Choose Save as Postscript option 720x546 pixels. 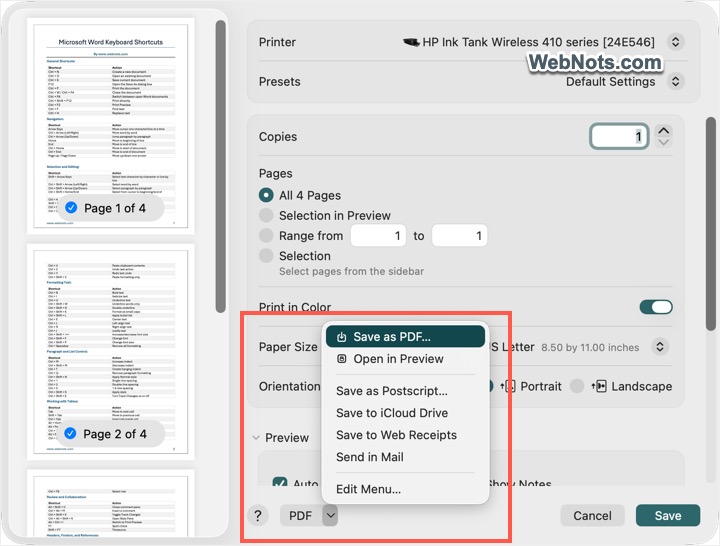coord(392,391)
